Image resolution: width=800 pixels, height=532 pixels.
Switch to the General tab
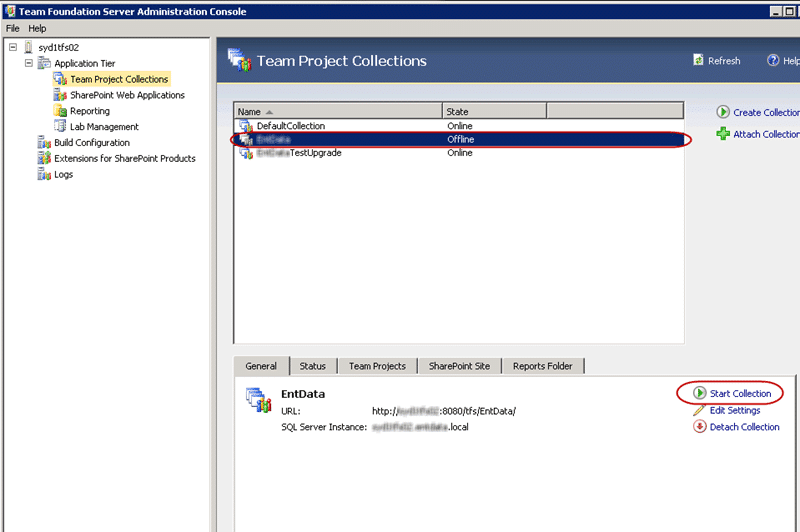[261, 366]
